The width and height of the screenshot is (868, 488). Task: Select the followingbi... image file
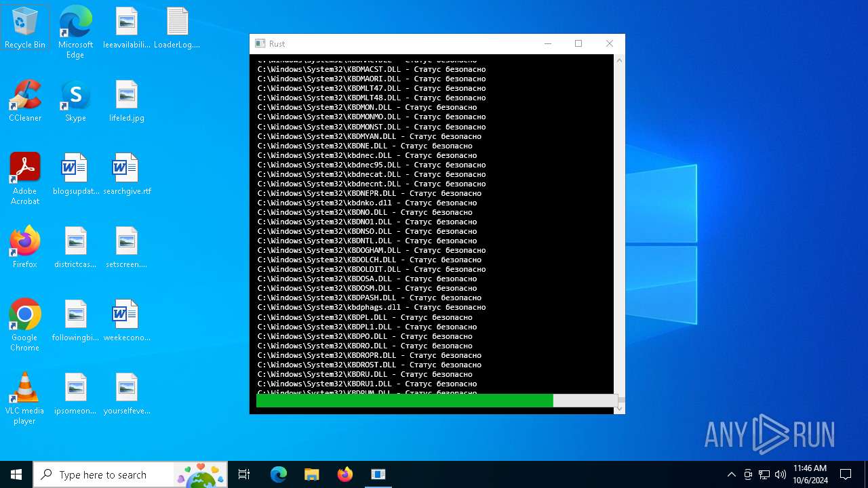pos(75,321)
